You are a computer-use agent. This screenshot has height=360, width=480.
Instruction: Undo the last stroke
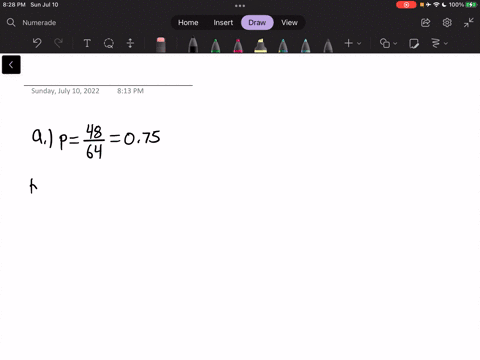[37, 43]
